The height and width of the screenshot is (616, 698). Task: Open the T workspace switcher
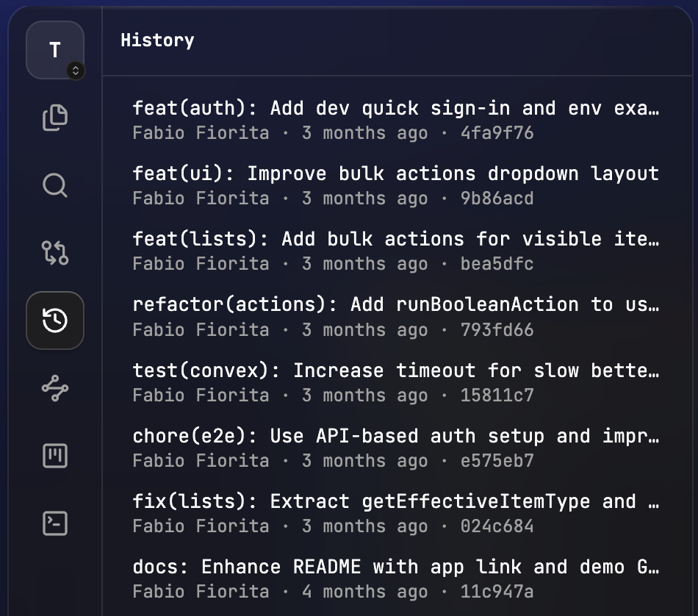pos(55,50)
